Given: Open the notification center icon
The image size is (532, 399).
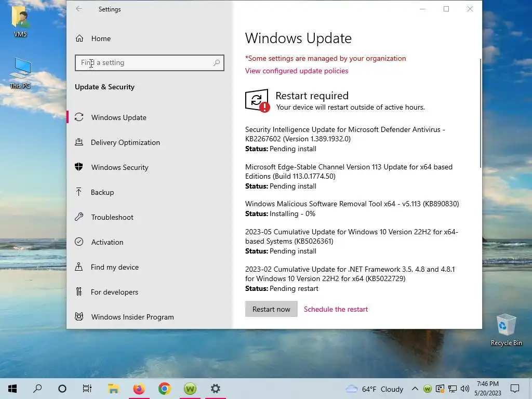Looking at the screenshot, I should coord(515,389).
